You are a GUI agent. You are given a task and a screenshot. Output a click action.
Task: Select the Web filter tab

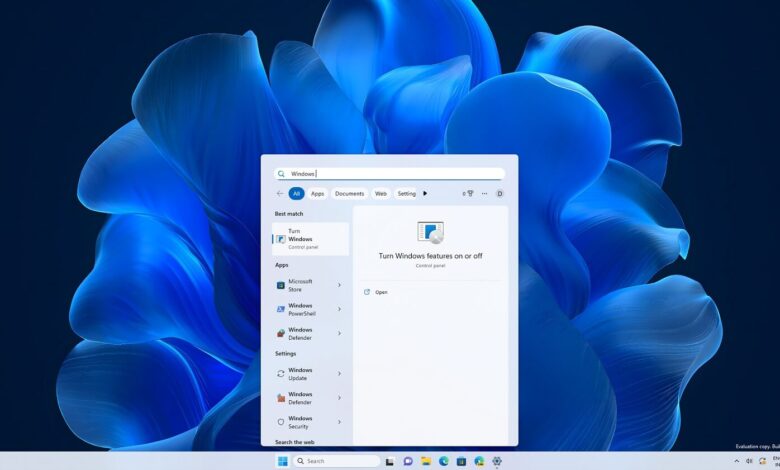pos(381,194)
